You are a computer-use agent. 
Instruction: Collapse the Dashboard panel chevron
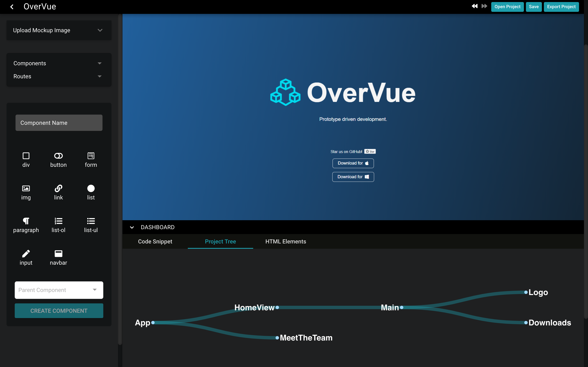click(132, 227)
